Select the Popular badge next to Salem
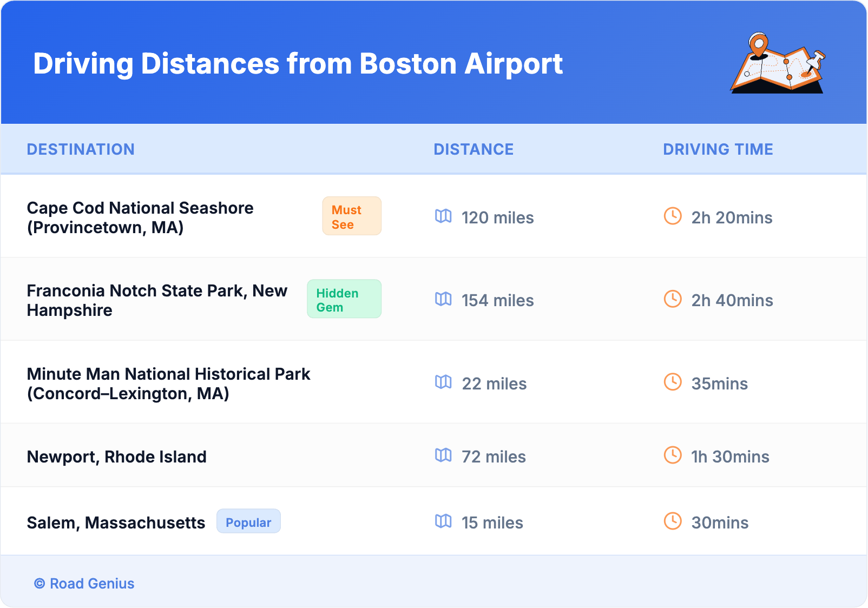This screenshot has height=608, width=868. click(248, 521)
